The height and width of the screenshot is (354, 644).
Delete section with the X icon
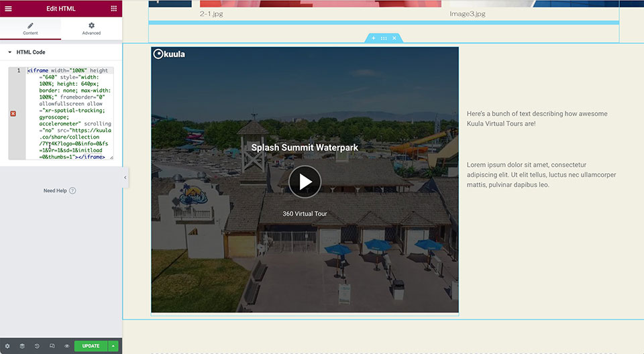394,38
